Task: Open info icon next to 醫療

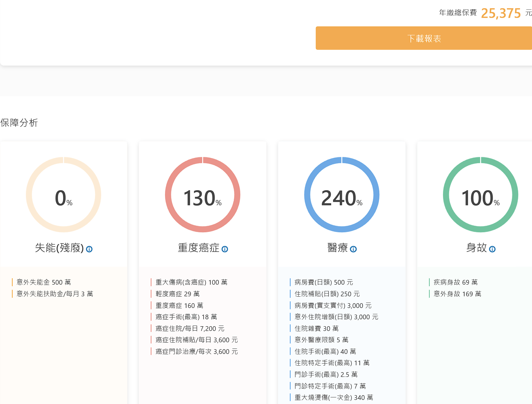Action: 353,249
